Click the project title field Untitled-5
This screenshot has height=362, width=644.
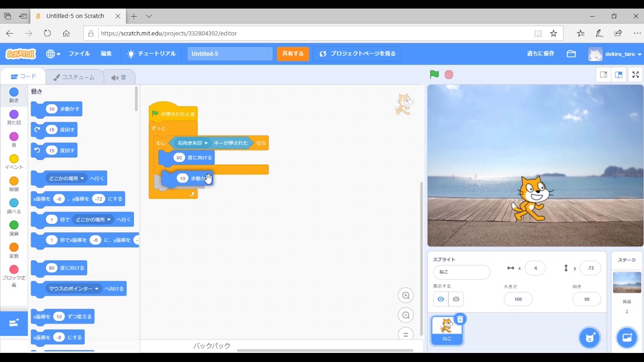click(x=230, y=54)
